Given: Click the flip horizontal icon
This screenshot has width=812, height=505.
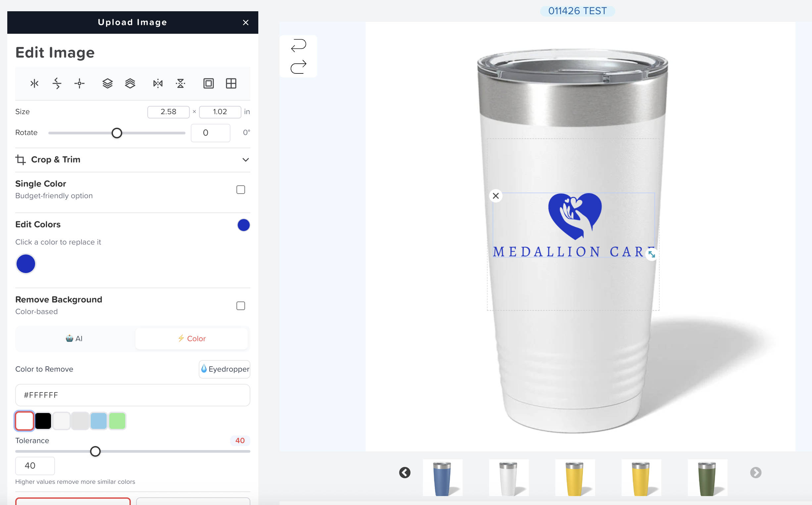Looking at the screenshot, I should (x=157, y=83).
